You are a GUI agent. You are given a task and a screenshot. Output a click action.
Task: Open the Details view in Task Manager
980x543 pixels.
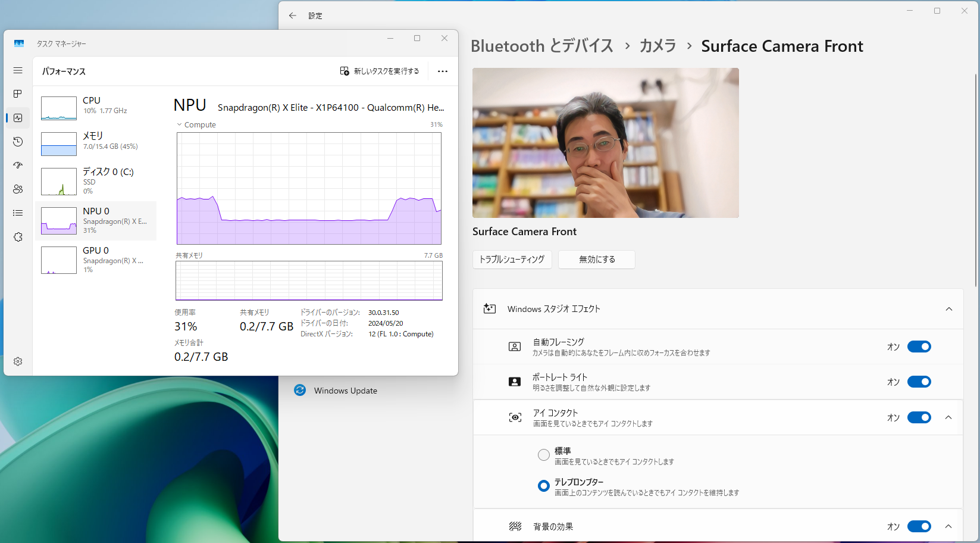coord(17,213)
